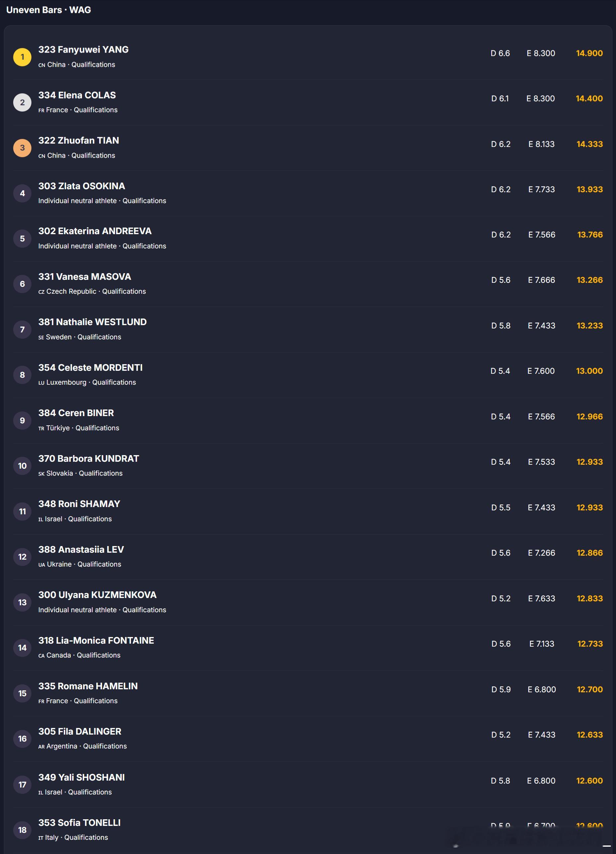Click rank 18 badge for Sofia TONELLI
Screen dimensions: 616x854
click(x=22, y=830)
